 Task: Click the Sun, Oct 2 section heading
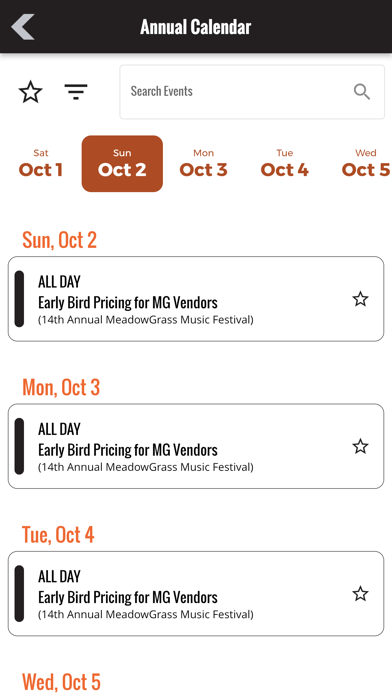tap(59, 240)
